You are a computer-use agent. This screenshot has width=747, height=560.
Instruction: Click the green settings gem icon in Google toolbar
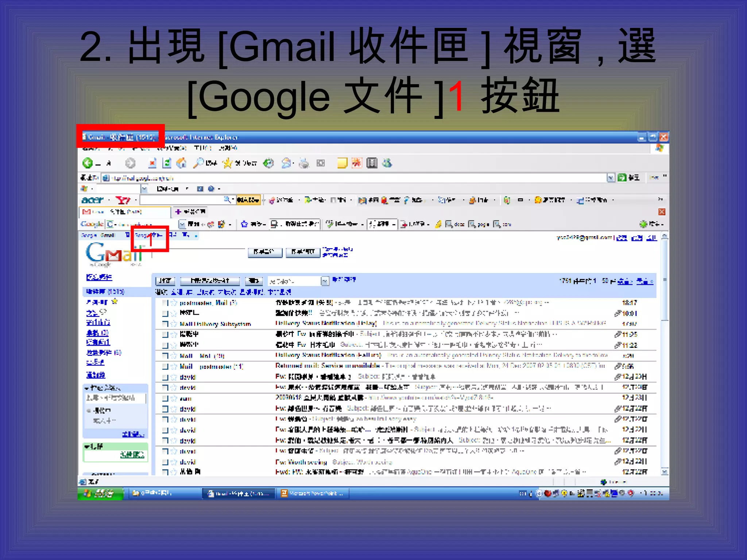(x=643, y=224)
